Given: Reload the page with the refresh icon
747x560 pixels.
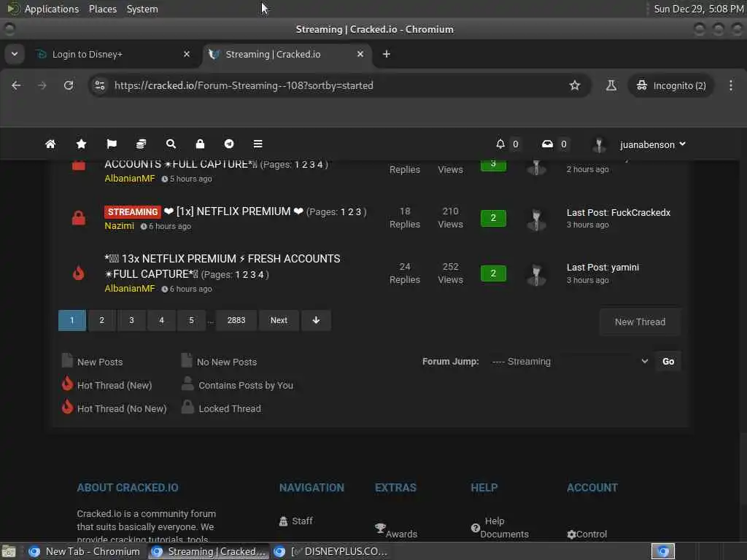Looking at the screenshot, I should 69,85.
